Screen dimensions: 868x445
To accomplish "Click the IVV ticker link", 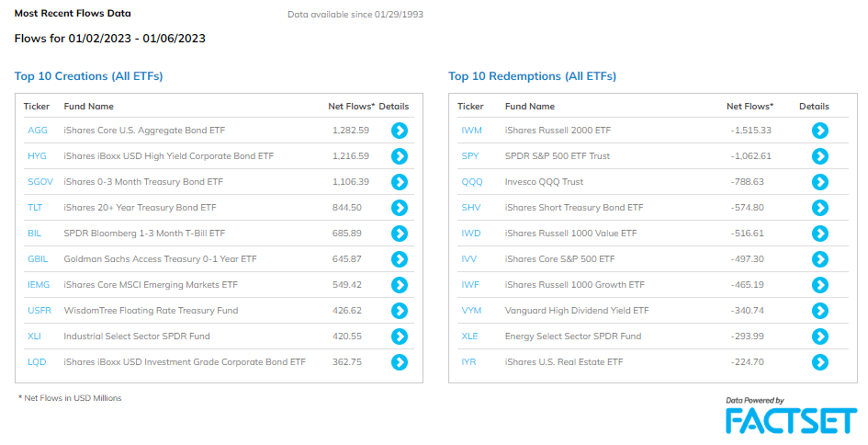I will click(468, 259).
